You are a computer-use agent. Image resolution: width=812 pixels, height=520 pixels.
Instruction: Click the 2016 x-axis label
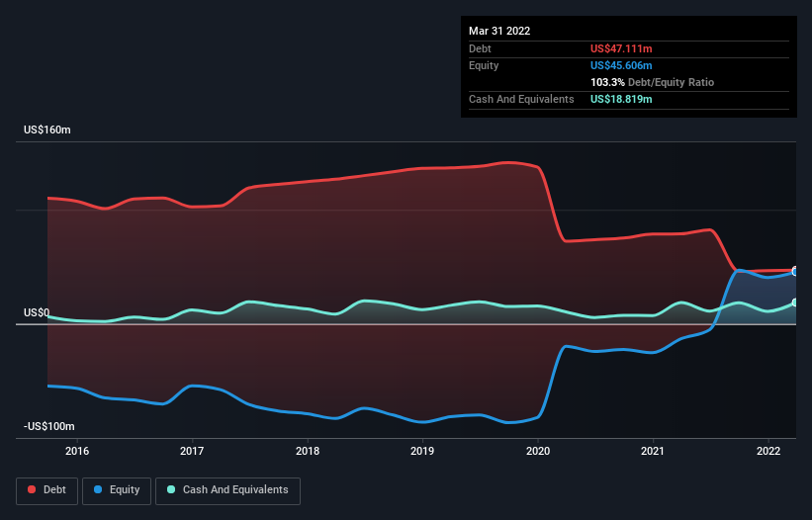[x=77, y=451]
